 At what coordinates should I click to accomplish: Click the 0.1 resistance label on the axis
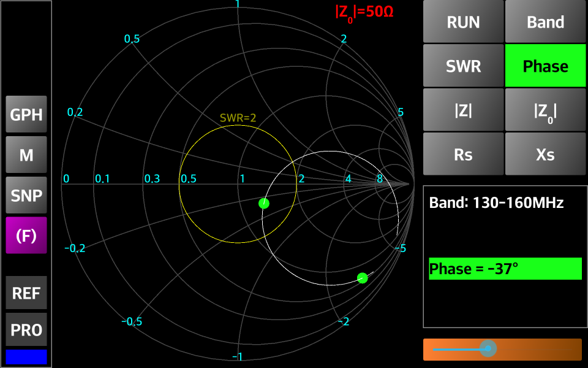click(x=102, y=178)
